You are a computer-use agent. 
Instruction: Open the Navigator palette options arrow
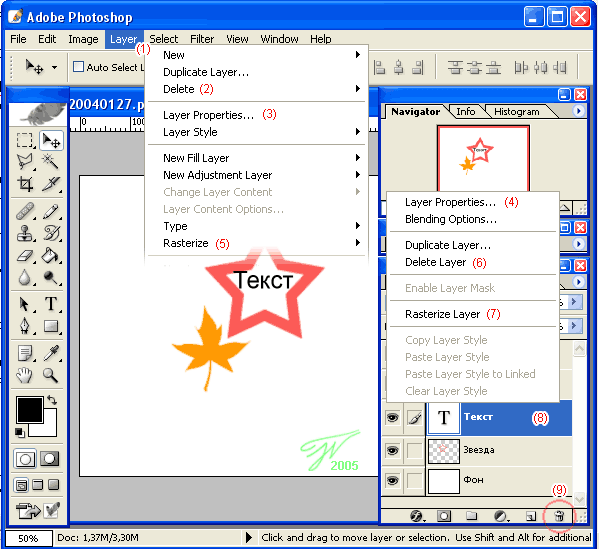pyautogui.click(x=578, y=111)
